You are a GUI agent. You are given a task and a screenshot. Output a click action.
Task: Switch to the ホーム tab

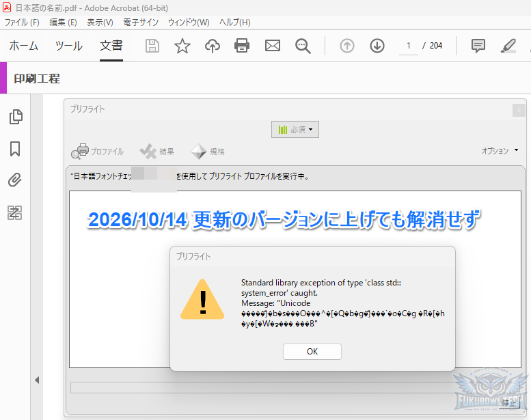(23, 46)
